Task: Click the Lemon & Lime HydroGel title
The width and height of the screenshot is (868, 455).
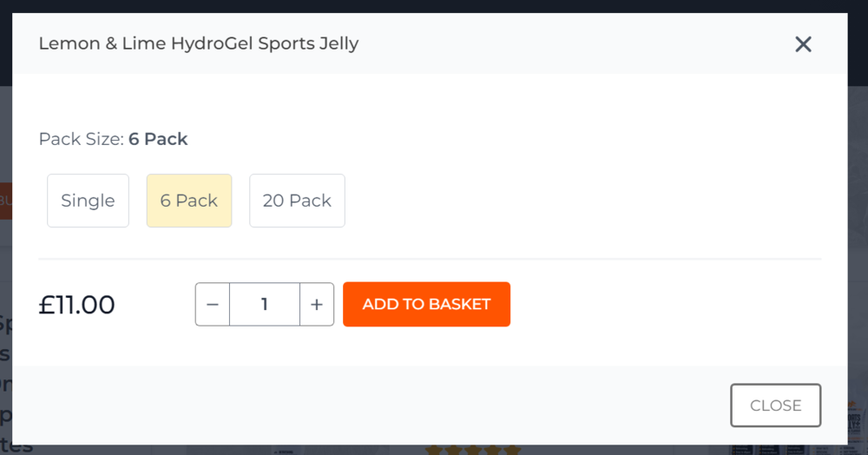Action: pyautogui.click(x=198, y=43)
